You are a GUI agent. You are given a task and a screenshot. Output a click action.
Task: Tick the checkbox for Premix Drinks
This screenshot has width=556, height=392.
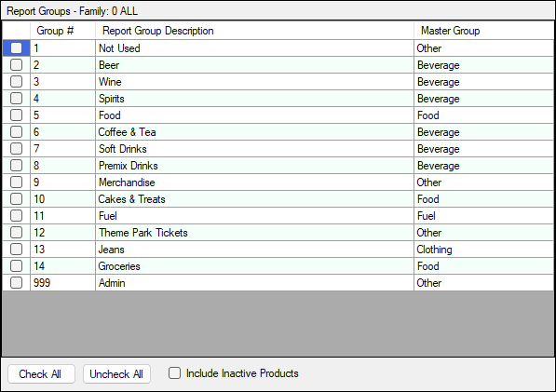[x=17, y=165]
